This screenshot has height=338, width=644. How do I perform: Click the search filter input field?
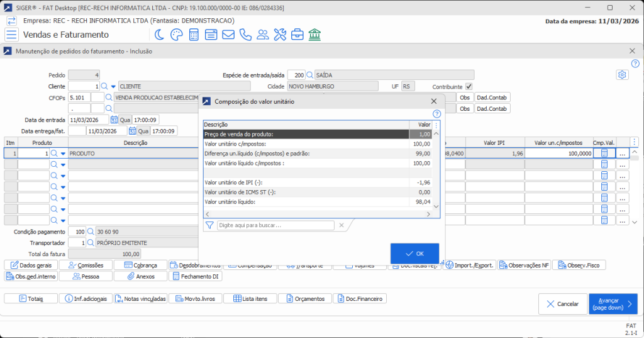click(x=275, y=225)
